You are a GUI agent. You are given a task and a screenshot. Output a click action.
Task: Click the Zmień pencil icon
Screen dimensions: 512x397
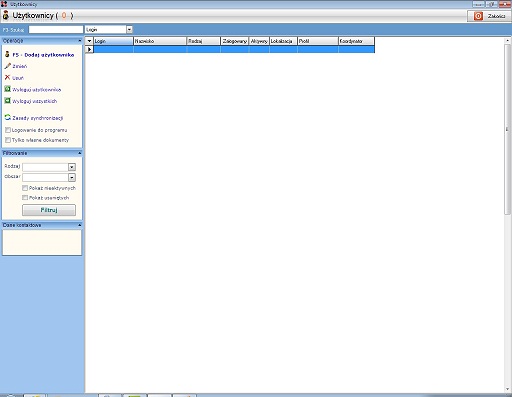(7, 66)
